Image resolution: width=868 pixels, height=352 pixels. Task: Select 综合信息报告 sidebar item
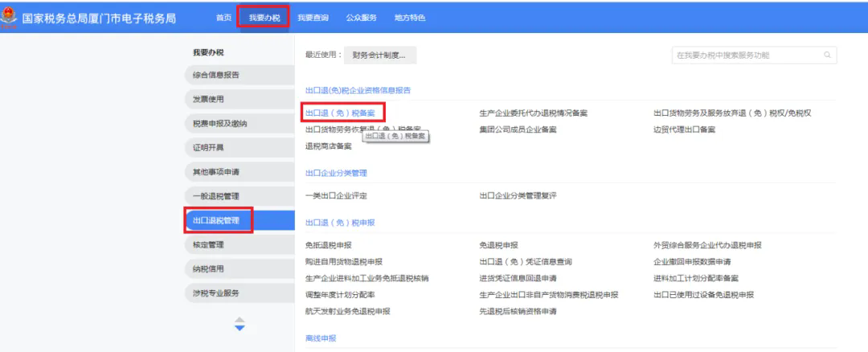click(240, 76)
